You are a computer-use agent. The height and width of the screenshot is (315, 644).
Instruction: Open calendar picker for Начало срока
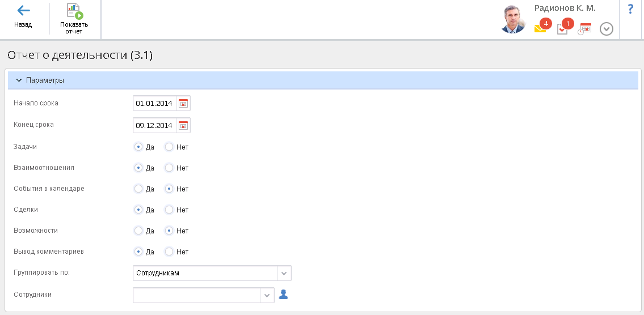pos(183,103)
